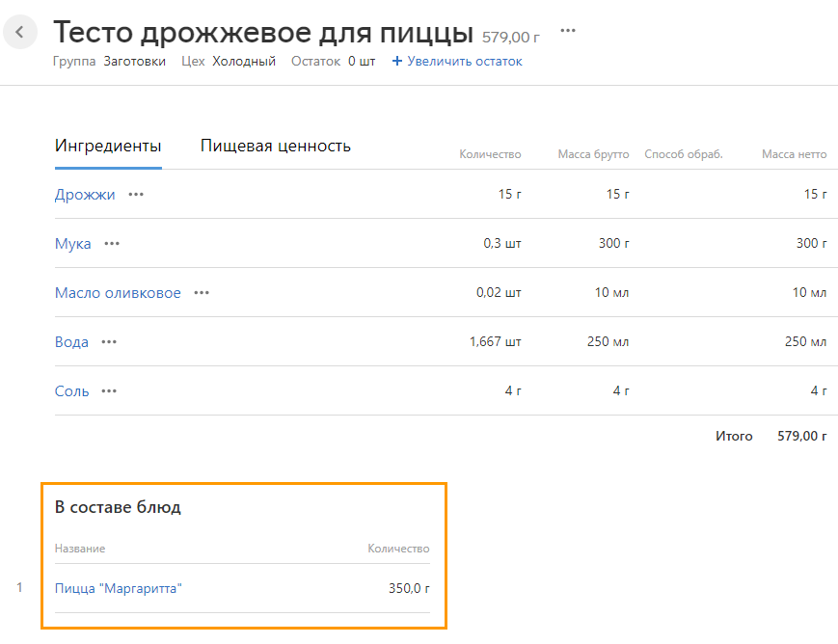838x644 pixels.
Task: Click the 10 мл net mass of Масло оливковое
Action: [810, 293]
